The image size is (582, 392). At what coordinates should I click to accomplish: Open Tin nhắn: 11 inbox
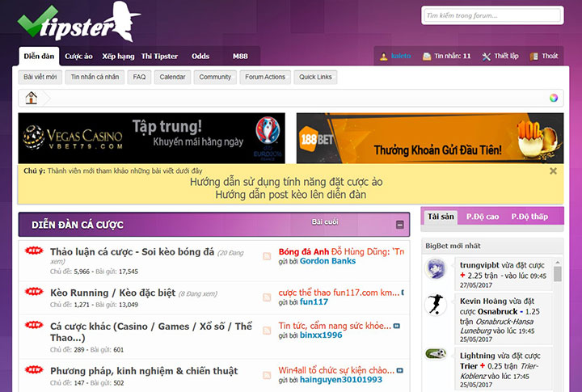pos(453,56)
